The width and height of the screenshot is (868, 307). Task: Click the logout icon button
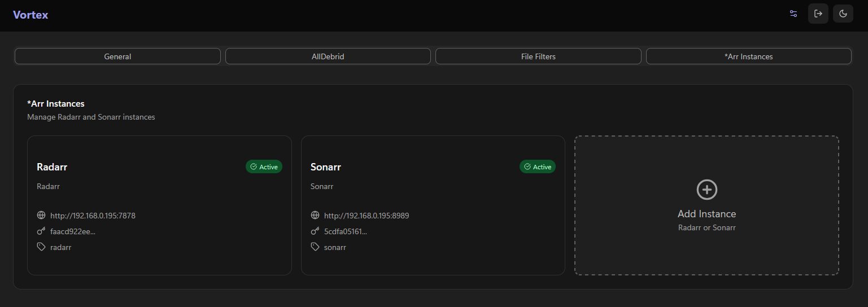click(818, 14)
